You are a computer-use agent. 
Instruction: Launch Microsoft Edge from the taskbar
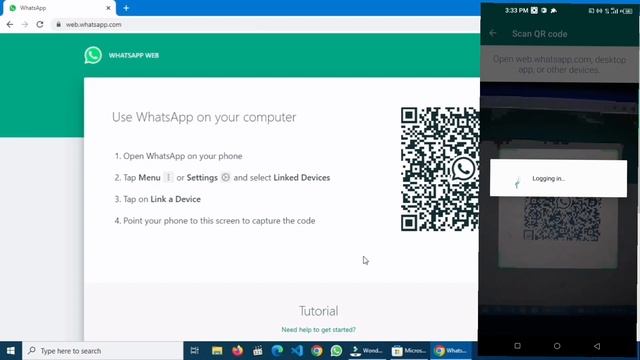tap(277, 351)
